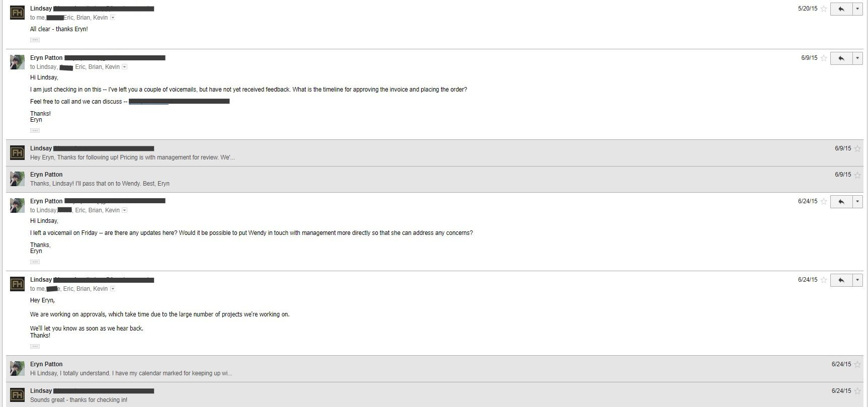Show trimmed content under "We'll let you know" message
The height and width of the screenshot is (407, 868).
click(x=35, y=346)
